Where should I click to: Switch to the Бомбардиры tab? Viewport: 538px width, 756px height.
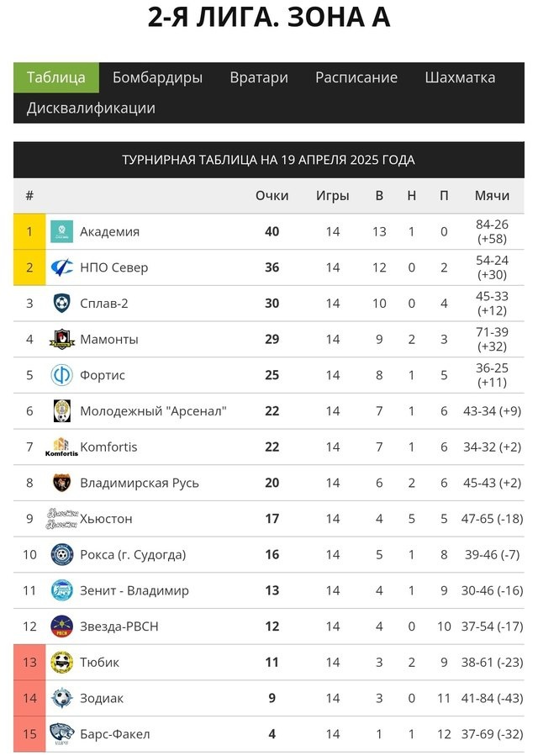(x=157, y=77)
